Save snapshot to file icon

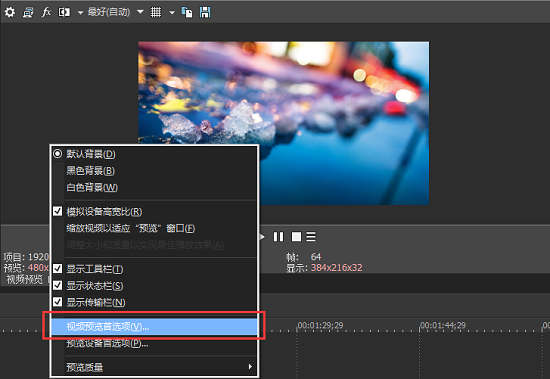click(x=205, y=12)
